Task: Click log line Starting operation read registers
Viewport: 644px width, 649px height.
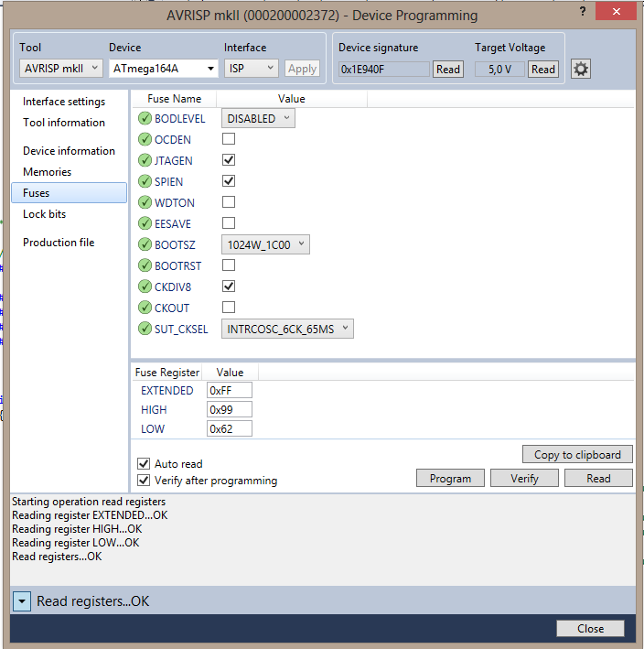Action: point(89,502)
